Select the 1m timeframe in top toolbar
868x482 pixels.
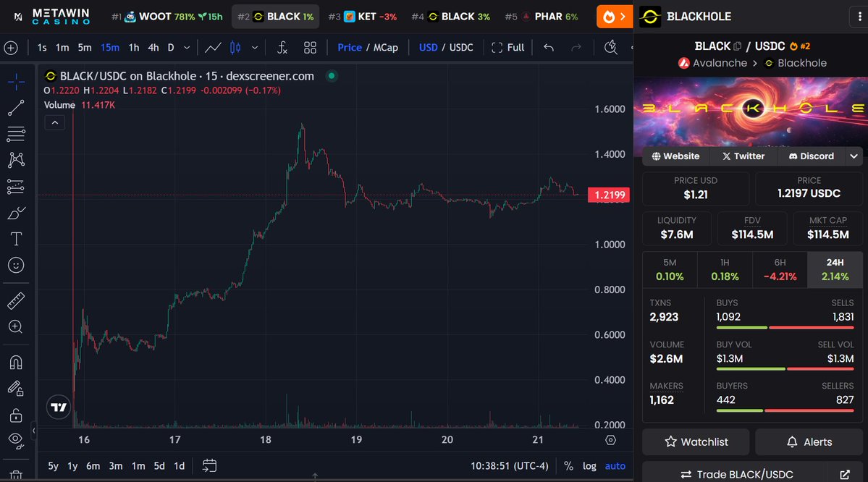tap(62, 48)
